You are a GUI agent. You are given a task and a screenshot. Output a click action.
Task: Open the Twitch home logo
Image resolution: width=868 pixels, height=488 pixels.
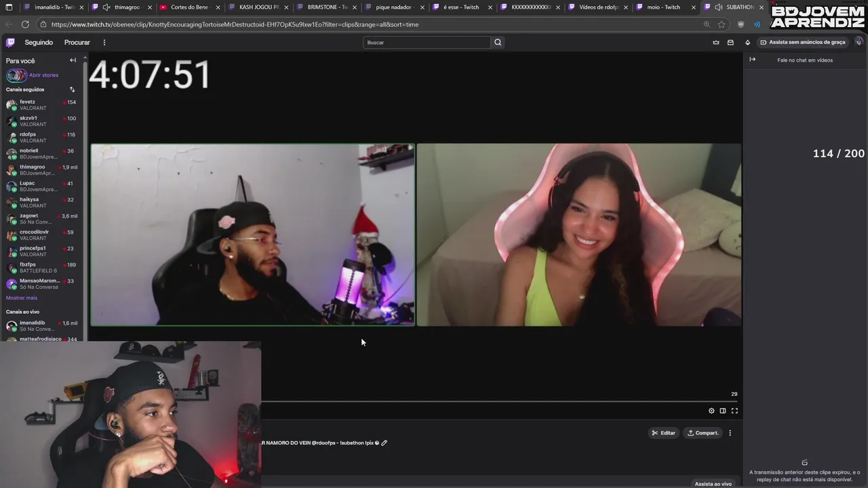tap(10, 42)
